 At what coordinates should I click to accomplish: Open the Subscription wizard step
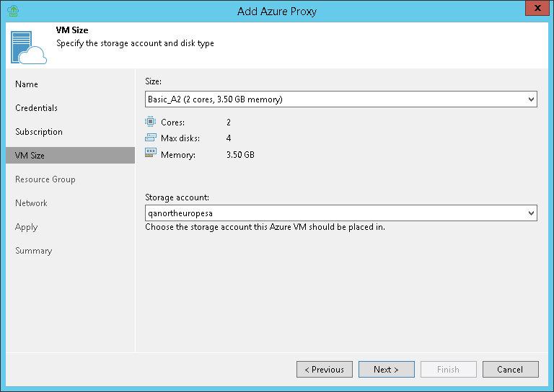pos(39,132)
